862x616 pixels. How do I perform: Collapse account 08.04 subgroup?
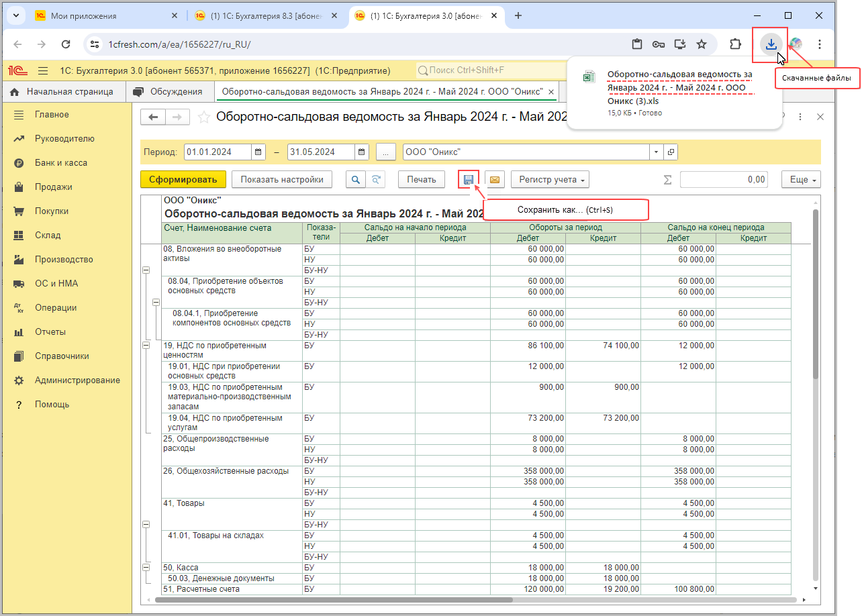(155, 303)
